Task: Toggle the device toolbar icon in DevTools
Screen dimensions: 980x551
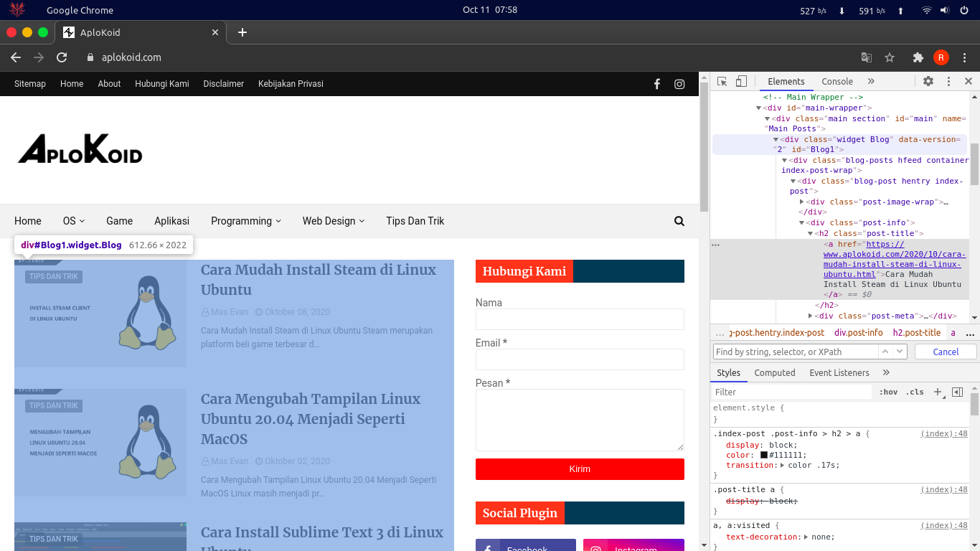Action: pyautogui.click(x=742, y=82)
